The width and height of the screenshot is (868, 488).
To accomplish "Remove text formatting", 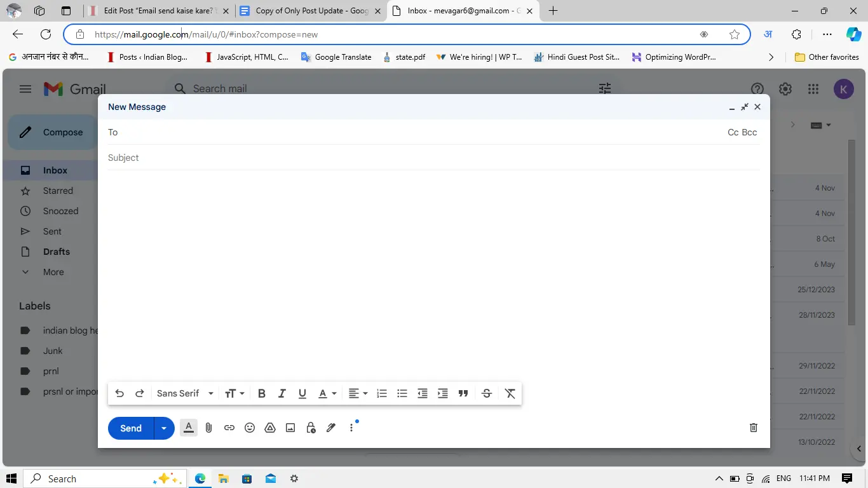I will click(x=510, y=393).
